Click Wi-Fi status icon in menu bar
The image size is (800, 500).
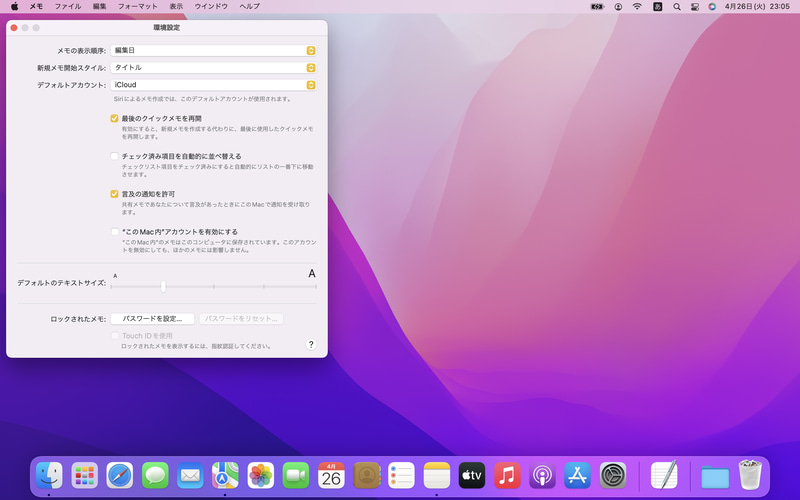pyautogui.click(x=637, y=7)
